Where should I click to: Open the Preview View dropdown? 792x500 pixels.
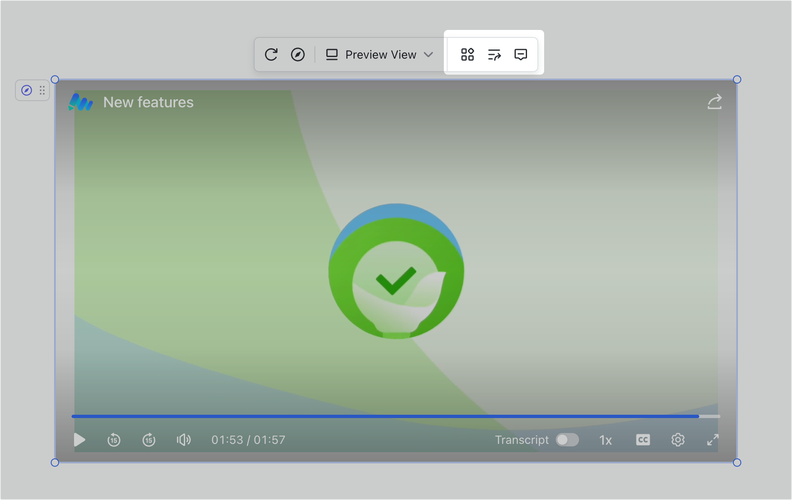click(x=380, y=55)
